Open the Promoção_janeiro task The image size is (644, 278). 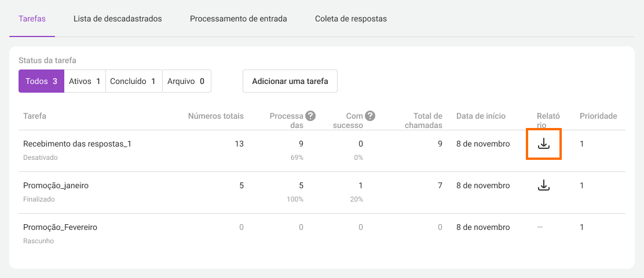pos(56,185)
